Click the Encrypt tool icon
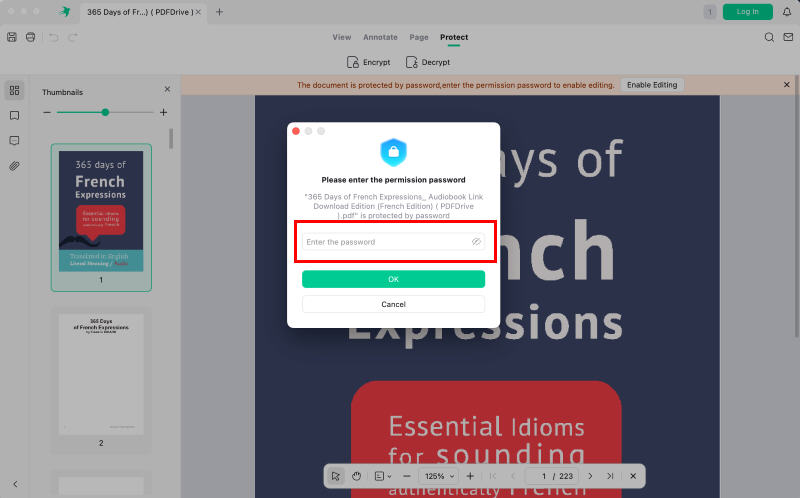Image resolution: width=800 pixels, height=498 pixels. [353, 62]
